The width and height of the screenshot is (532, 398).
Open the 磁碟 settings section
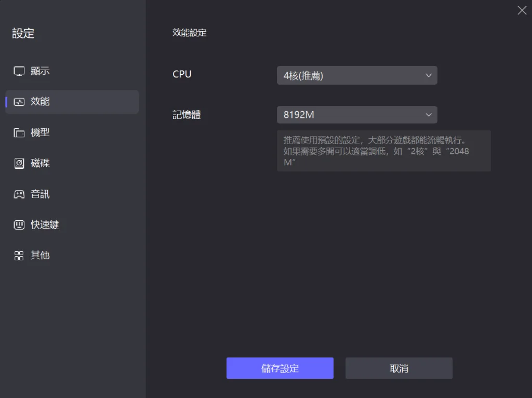72,164
